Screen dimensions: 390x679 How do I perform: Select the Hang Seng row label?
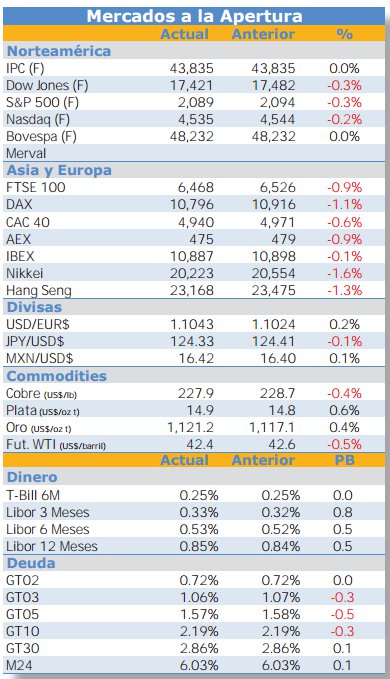click(39, 291)
